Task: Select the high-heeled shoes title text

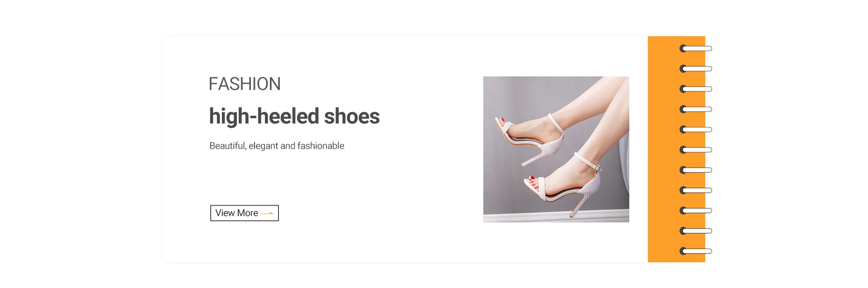Action: point(294,116)
